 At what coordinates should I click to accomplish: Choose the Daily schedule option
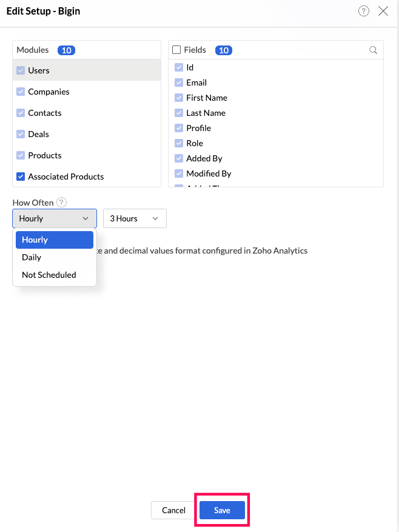pos(55,257)
